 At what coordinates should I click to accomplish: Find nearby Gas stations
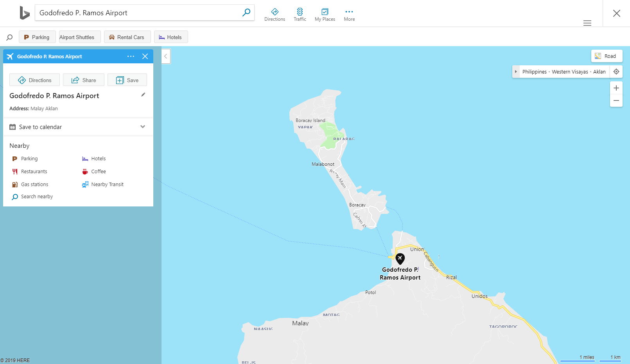point(30,184)
